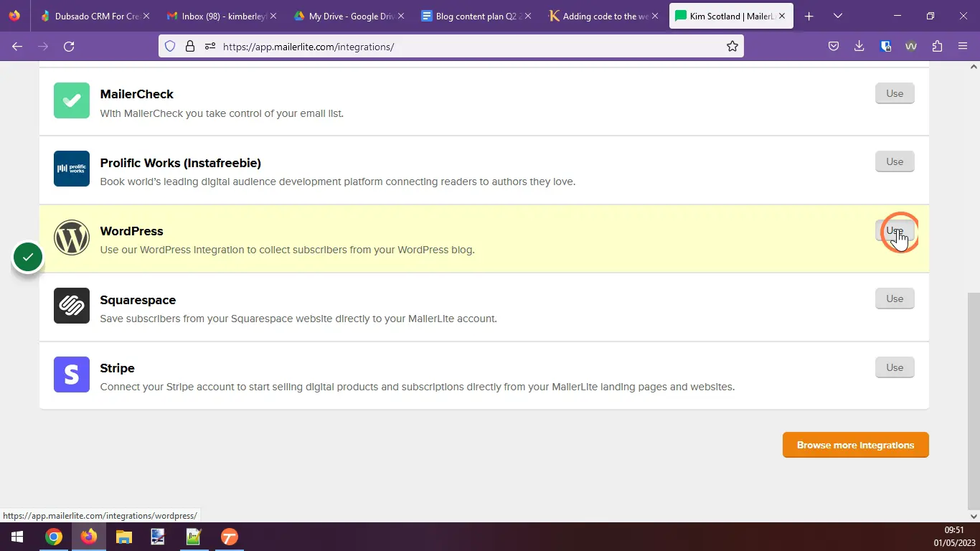The height and width of the screenshot is (551, 980).
Task: Click Use button for Prolific Works
Action: [x=895, y=161]
